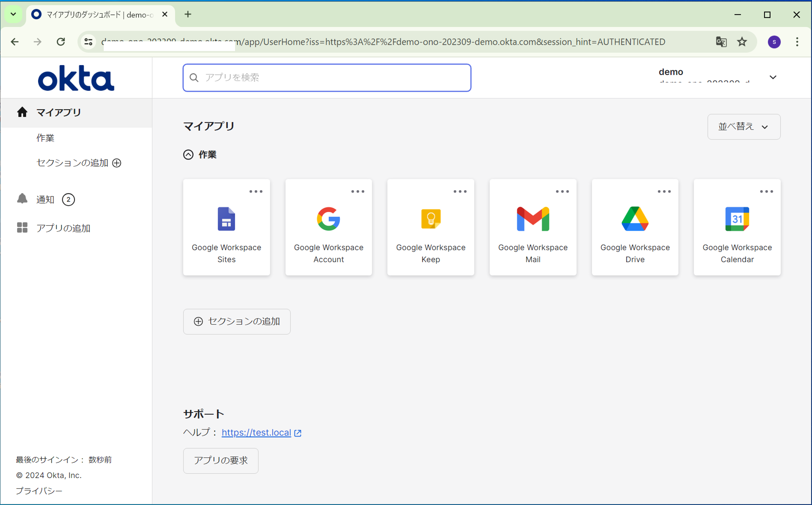Open Chrome three-dot menu
The width and height of the screenshot is (812, 505).
pos(797,42)
